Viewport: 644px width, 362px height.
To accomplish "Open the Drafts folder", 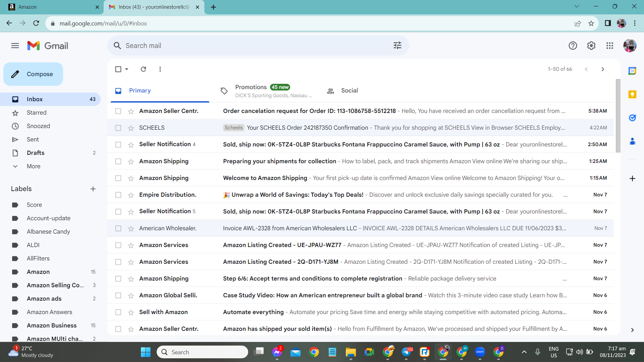I will pos(36,153).
